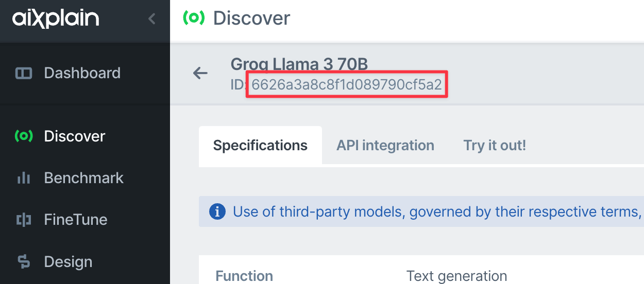Click the model ID 6626a3a8c8f1d089790cf5a2
Viewport: 644px width, 284px height.
coord(347,84)
